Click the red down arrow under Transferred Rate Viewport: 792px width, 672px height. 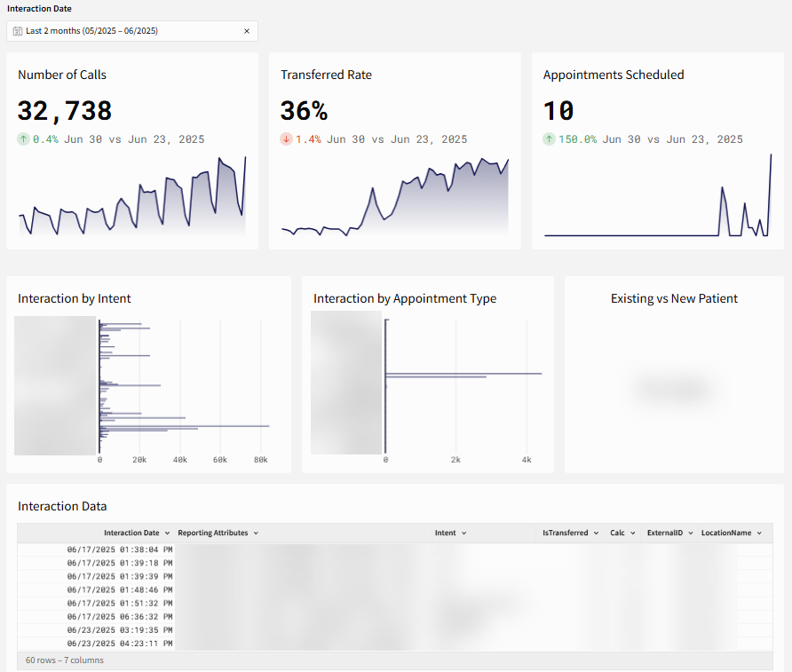[286, 139]
